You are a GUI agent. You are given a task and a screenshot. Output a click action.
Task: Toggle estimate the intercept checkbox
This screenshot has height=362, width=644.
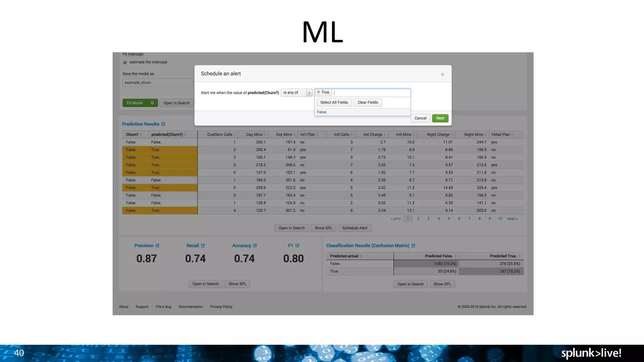(125, 63)
